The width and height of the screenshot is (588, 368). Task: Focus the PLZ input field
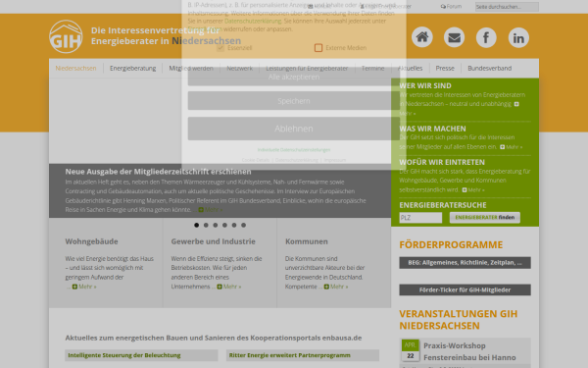tap(420, 218)
